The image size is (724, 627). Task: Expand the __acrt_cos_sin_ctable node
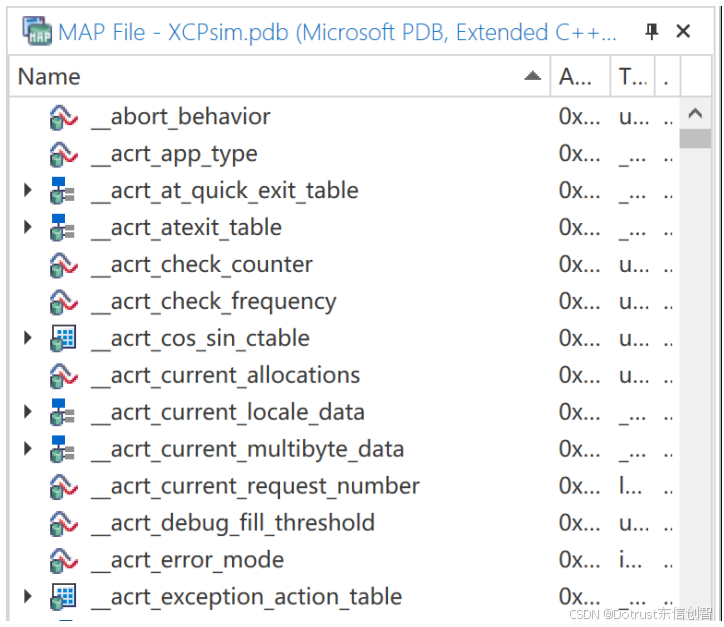tap(28, 338)
